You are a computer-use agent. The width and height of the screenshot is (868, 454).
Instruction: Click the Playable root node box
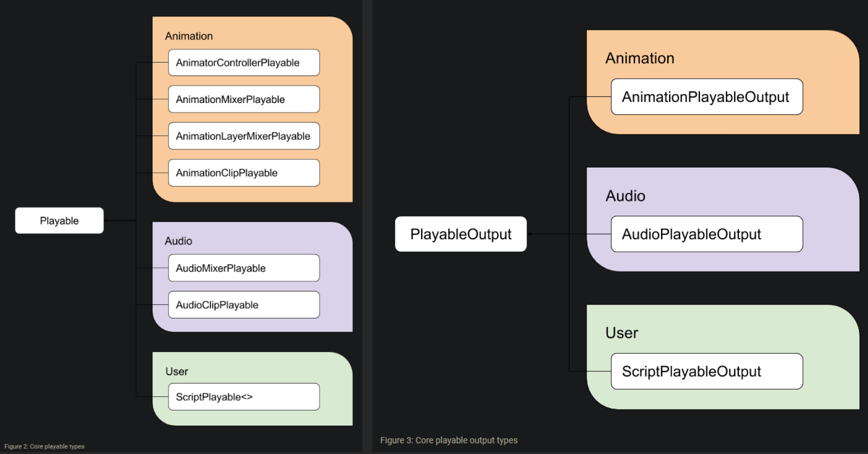pyautogui.click(x=59, y=220)
